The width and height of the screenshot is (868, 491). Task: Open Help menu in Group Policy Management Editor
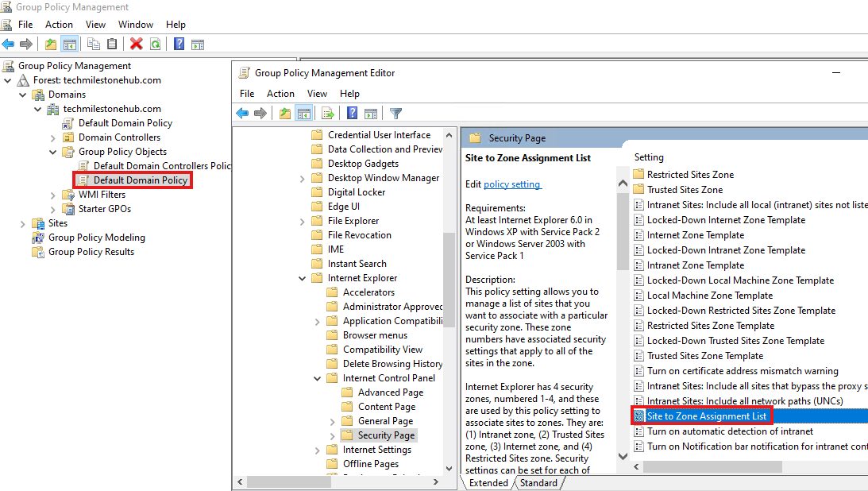(349, 94)
